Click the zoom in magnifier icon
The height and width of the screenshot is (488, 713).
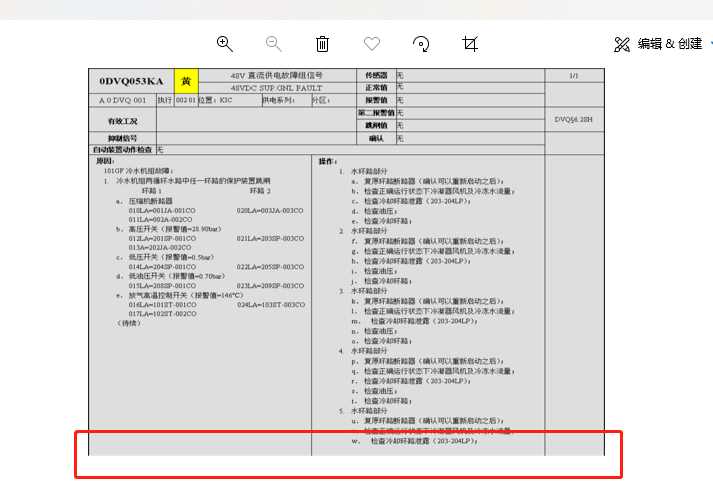(225, 44)
